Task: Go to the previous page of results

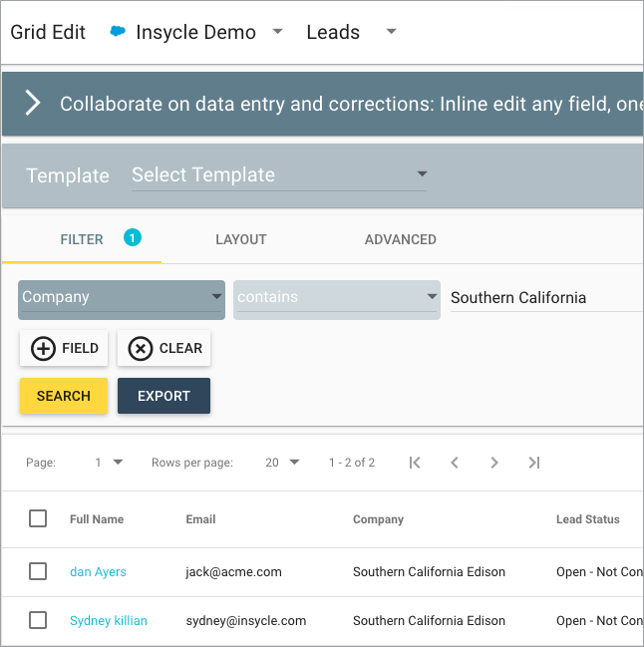Action: click(x=455, y=463)
